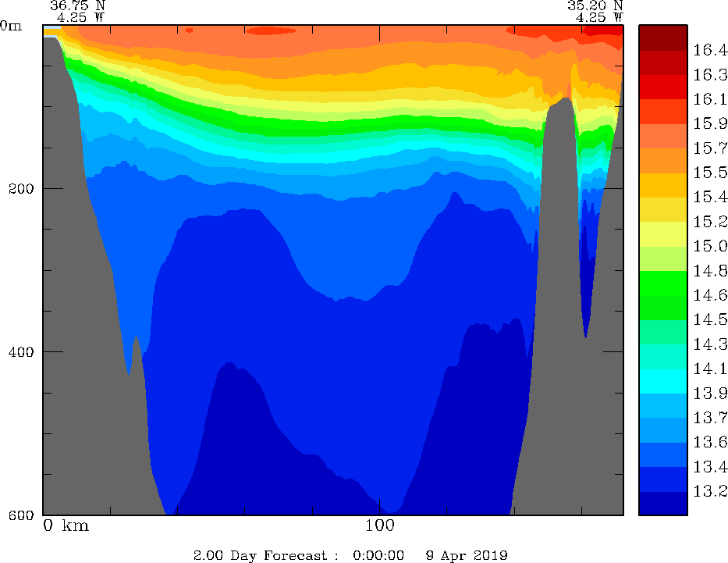
Task: Select the 15.0 color scale value
Action: [x=710, y=246]
